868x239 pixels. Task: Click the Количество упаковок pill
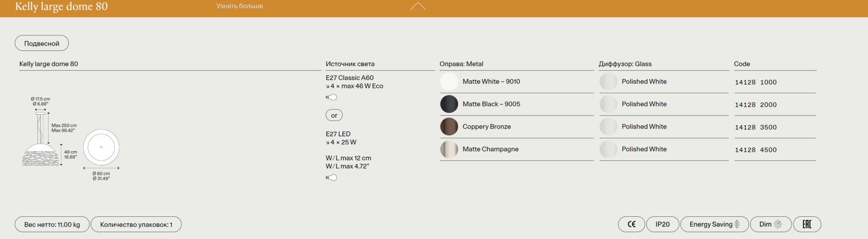pos(136,225)
